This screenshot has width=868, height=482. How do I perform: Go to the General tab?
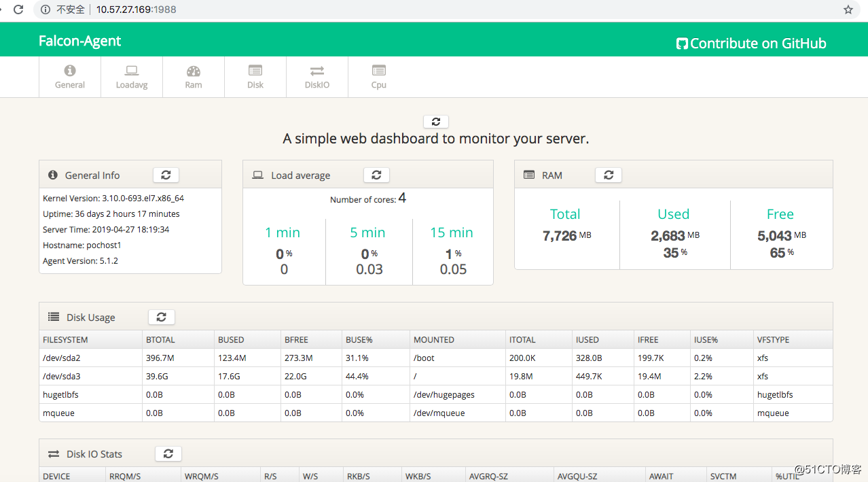point(70,77)
